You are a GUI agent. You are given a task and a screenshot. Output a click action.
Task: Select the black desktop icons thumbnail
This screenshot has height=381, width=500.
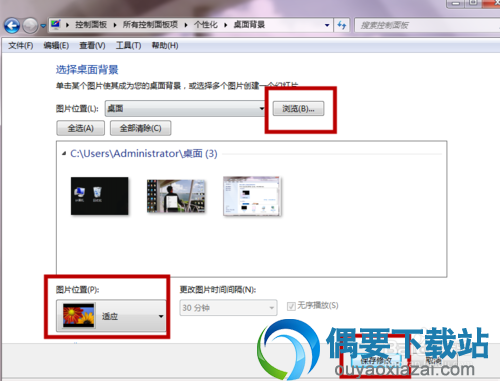[99, 196]
